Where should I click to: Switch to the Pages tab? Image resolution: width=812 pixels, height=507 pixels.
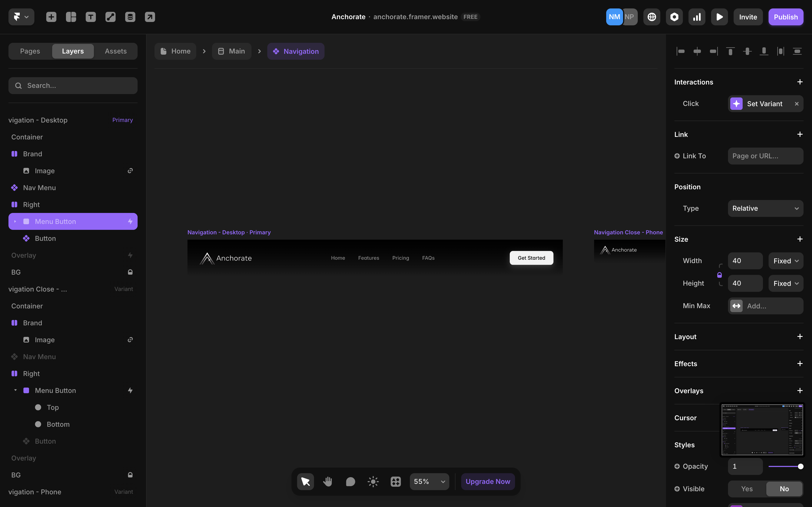(30, 51)
